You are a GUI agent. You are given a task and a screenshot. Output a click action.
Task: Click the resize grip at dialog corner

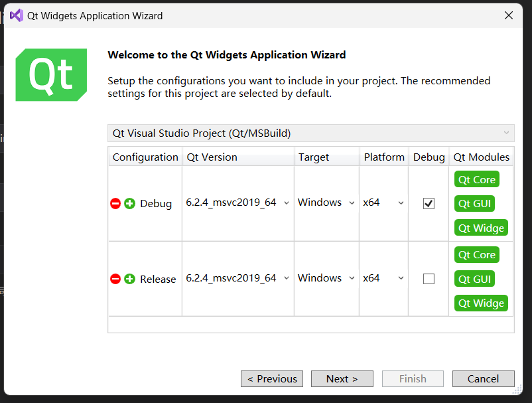[517, 390]
